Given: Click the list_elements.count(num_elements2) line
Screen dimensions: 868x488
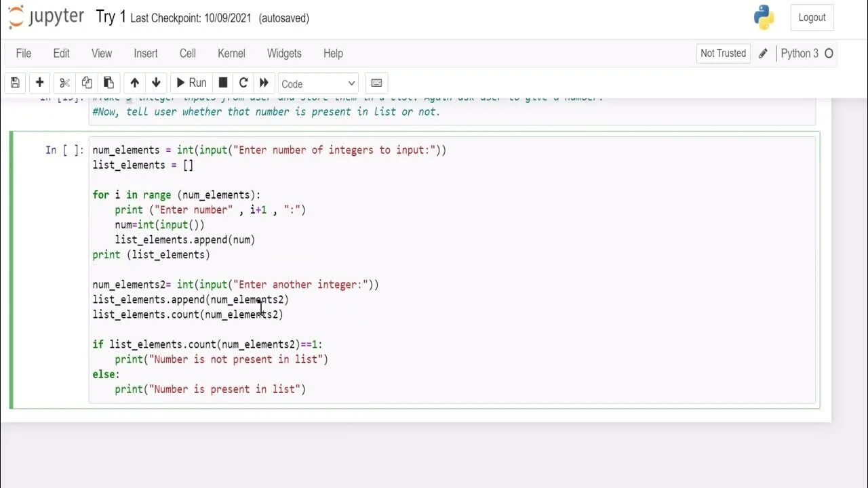Looking at the screenshot, I should point(188,314).
